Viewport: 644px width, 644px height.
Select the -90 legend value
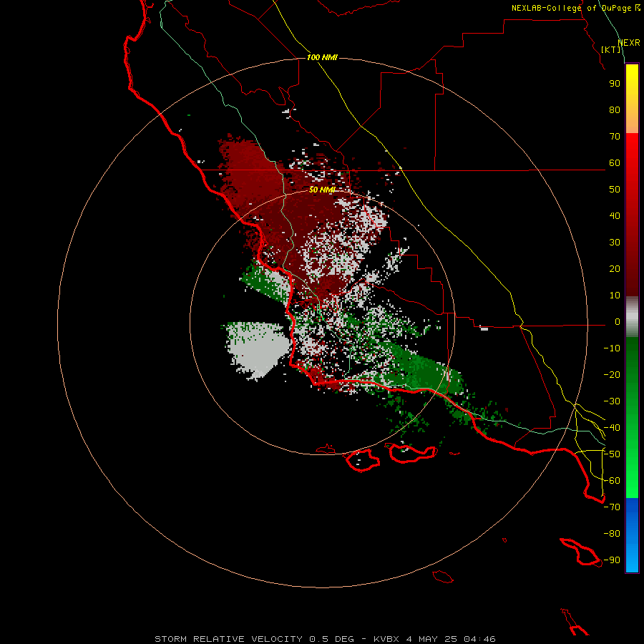click(612, 560)
